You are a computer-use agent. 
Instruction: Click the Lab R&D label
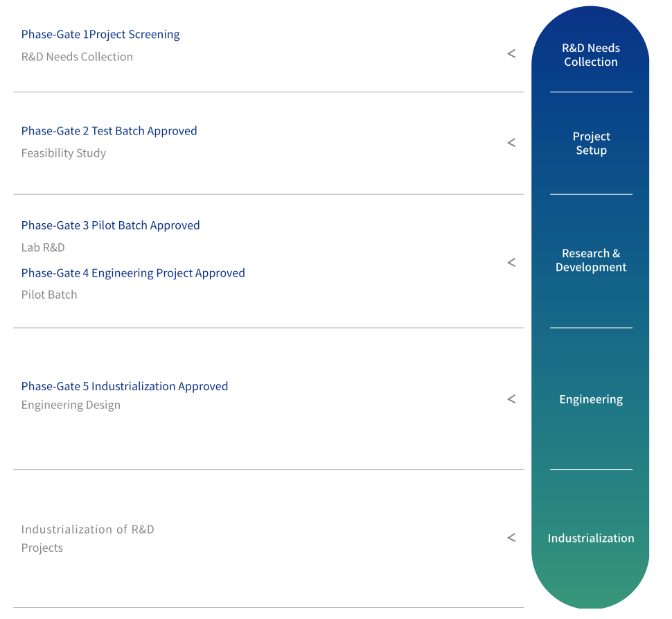pyautogui.click(x=43, y=247)
